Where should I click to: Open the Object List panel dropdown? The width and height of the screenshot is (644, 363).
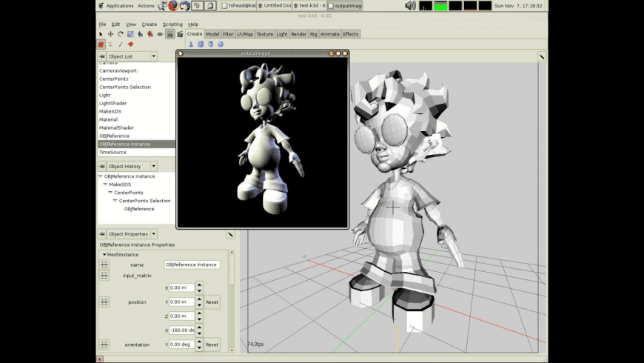[154, 56]
